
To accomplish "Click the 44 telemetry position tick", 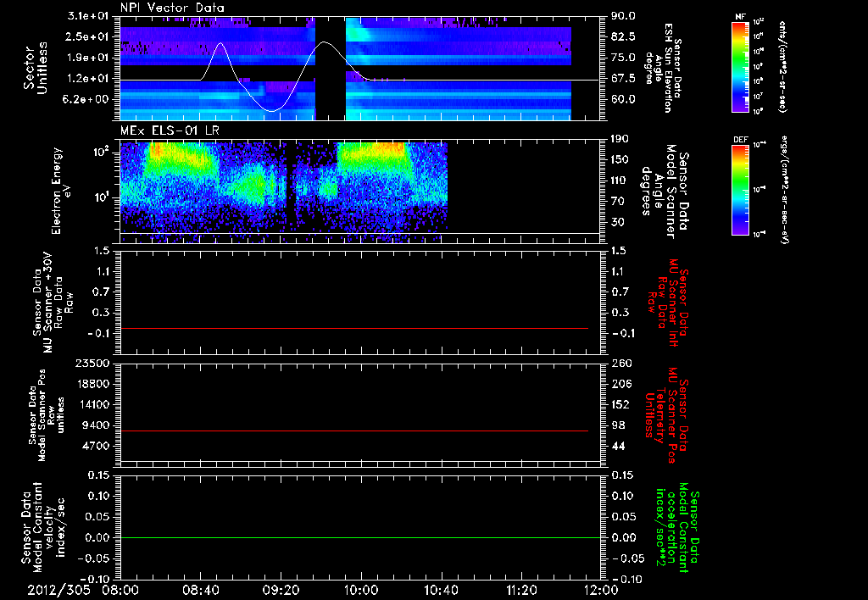I will click(x=617, y=446).
